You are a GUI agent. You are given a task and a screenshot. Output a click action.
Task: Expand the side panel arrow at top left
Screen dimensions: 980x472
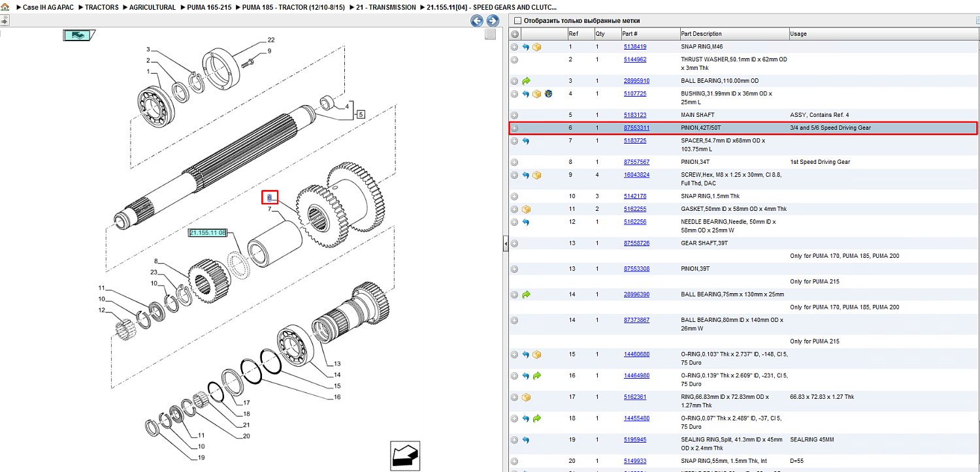tap(4, 21)
